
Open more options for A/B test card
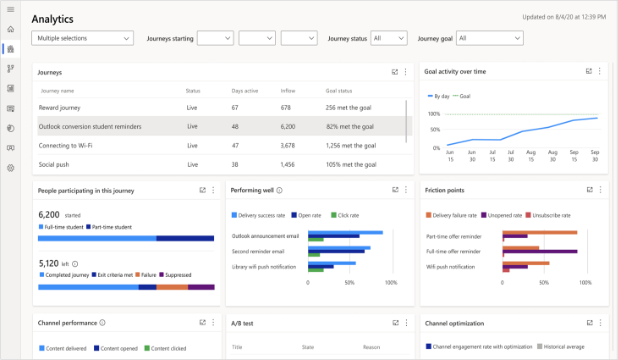click(x=406, y=323)
